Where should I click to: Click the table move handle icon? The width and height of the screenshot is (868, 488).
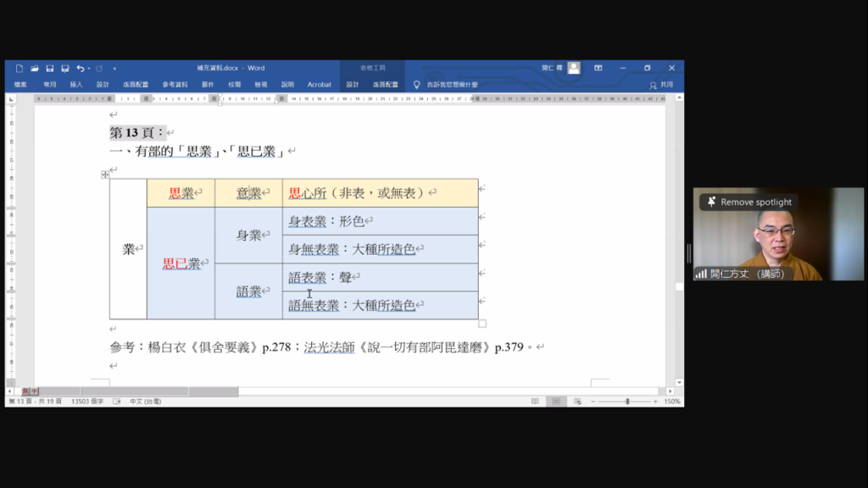[105, 175]
